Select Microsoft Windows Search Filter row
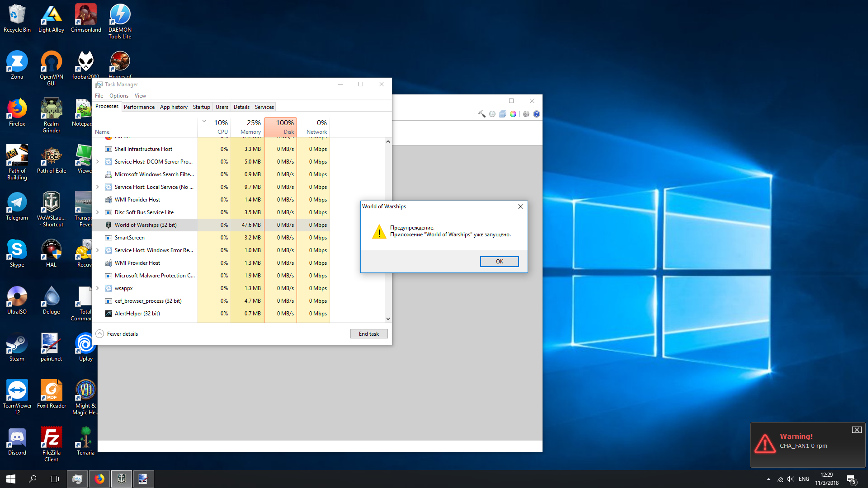Screen dimensions: 868x488 (212, 174)
